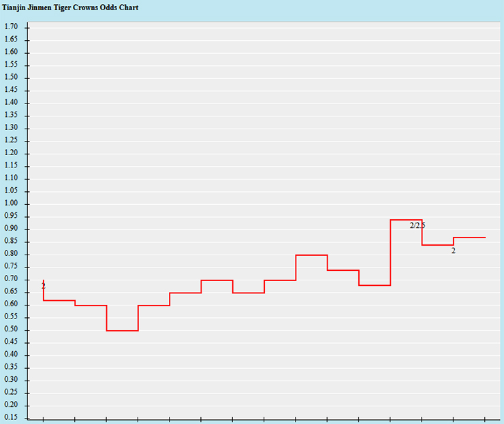The height and width of the screenshot is (424, 504).
Task: Click the final rightmost red line segment
Action: click(469, 238)
